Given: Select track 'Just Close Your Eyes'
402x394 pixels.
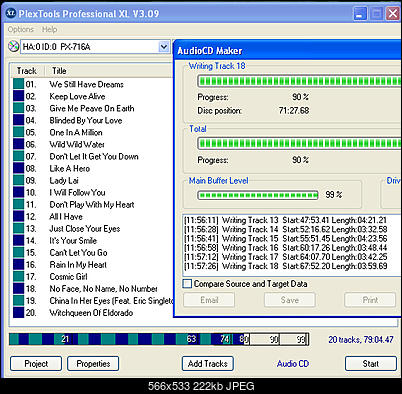Looking at the screenshot, I should 85,229.
